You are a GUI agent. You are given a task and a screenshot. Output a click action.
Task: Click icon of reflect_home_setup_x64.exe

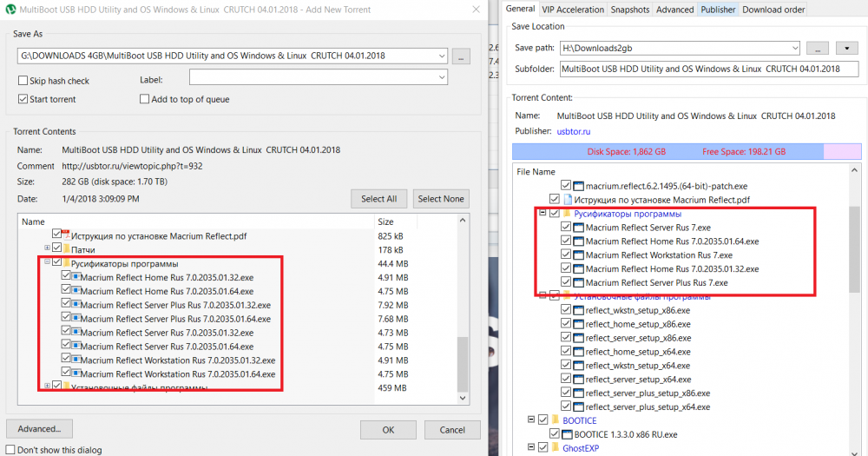pyautogui.click(x=578, y=352)
